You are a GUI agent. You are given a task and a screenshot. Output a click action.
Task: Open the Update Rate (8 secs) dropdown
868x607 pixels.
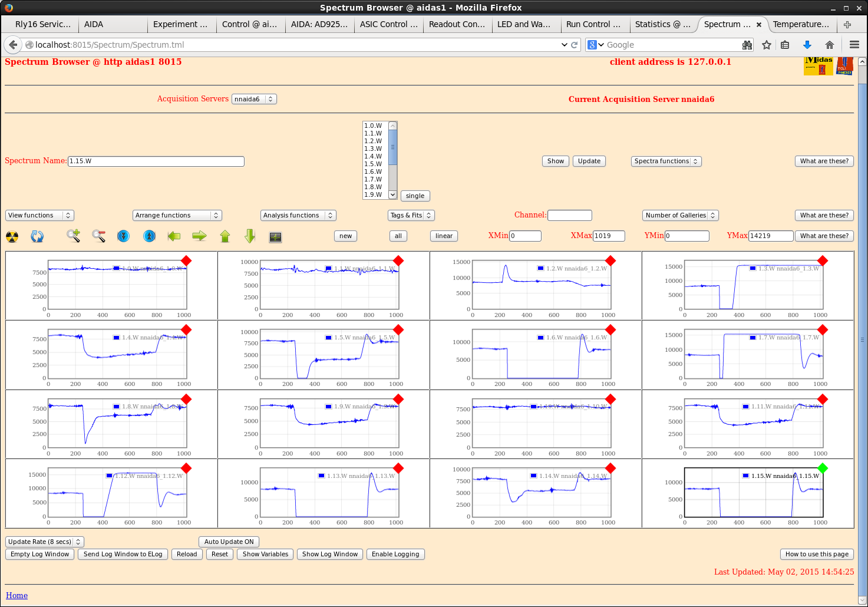45,542
